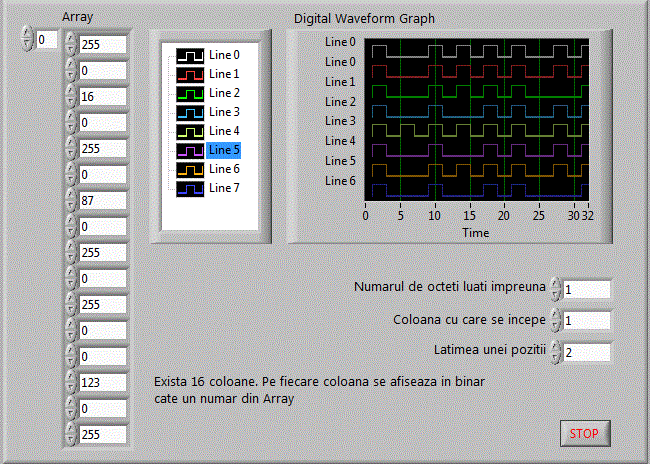Screen dimensions: 650x464
Task: Click the Line 0 waveform legend icon
Action: (x=190, y=55)
